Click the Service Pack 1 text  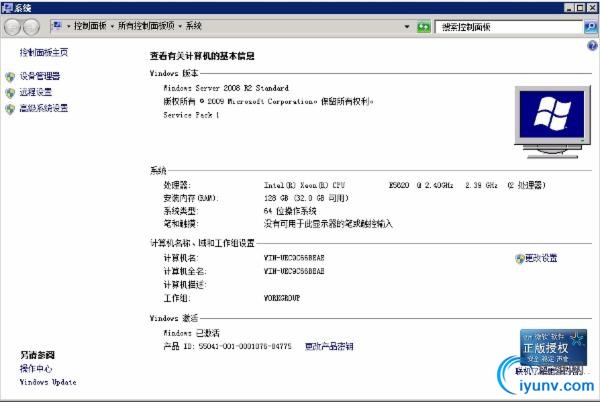coord(191,115)
